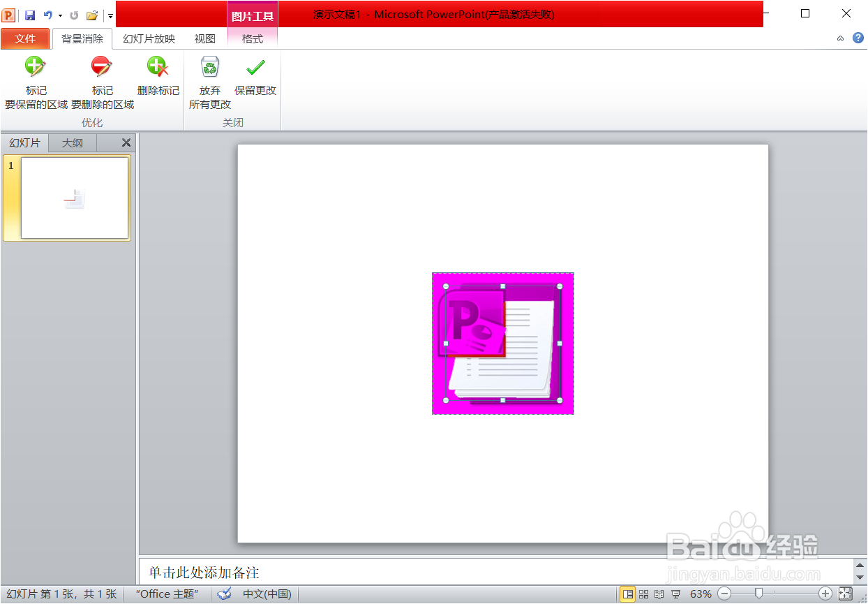Screen dimensions: 868x604
Task: Click the "Office 主题" status bar entry
Action: [x=167, y=594]
